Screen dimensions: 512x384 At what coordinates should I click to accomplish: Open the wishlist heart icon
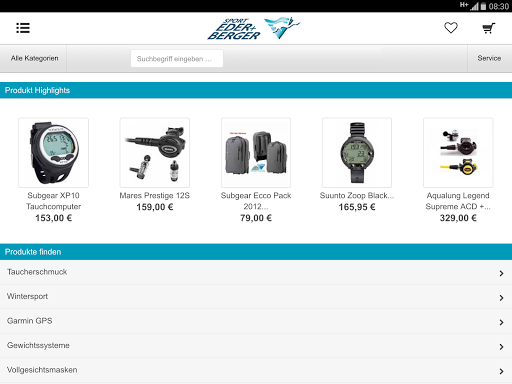[451, 28]
